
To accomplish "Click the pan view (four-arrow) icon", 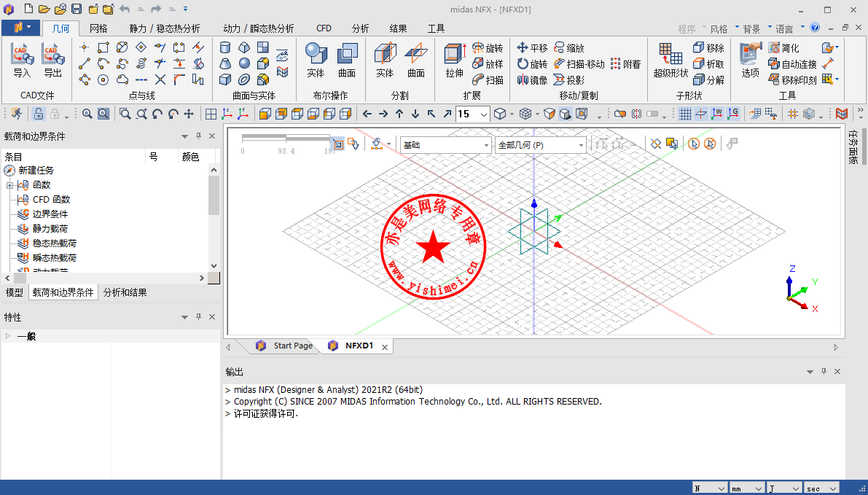I will [189, 114].
